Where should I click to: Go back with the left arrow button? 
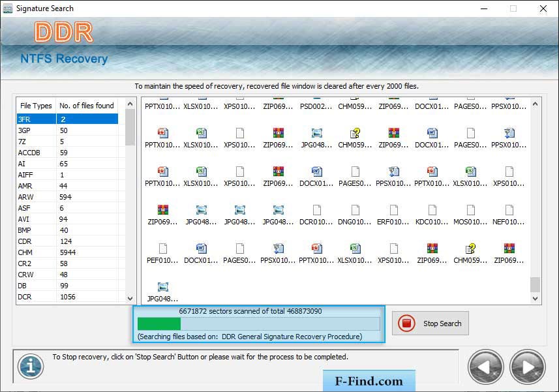(485, 367)
